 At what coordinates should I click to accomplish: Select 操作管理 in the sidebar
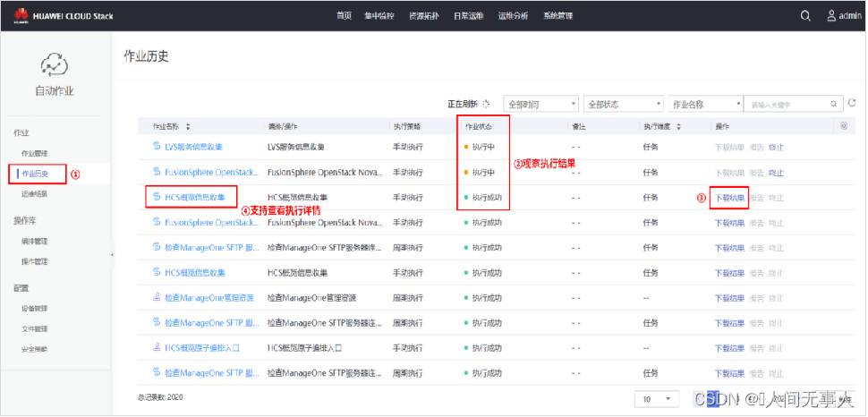point(34,260)
